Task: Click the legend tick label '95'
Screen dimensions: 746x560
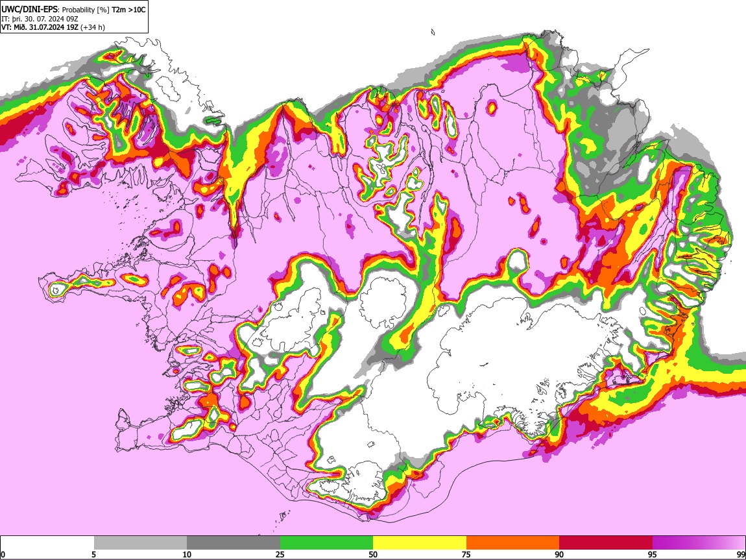Action: click(653, 554)
